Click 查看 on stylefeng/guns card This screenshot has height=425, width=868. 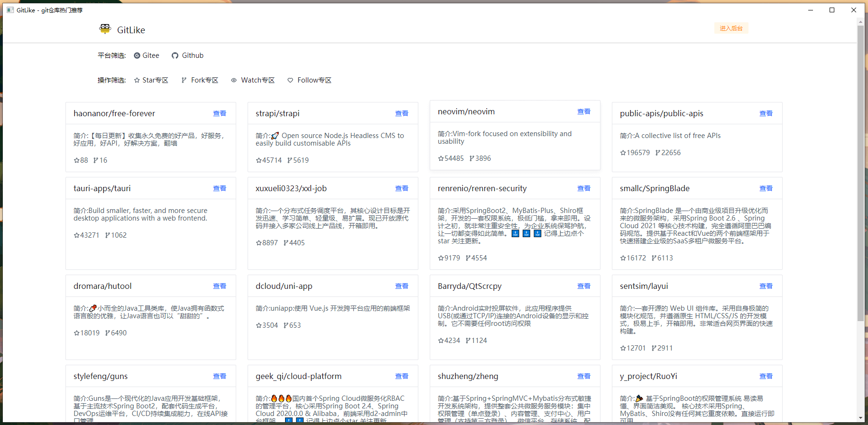pos(220,376)
